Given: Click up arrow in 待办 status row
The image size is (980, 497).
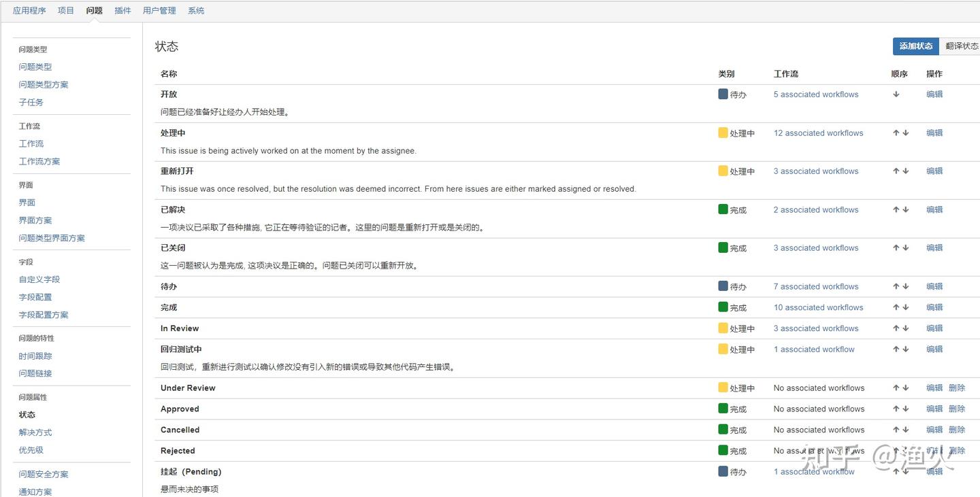Looking at the screenshot, I should coord(896,287).
